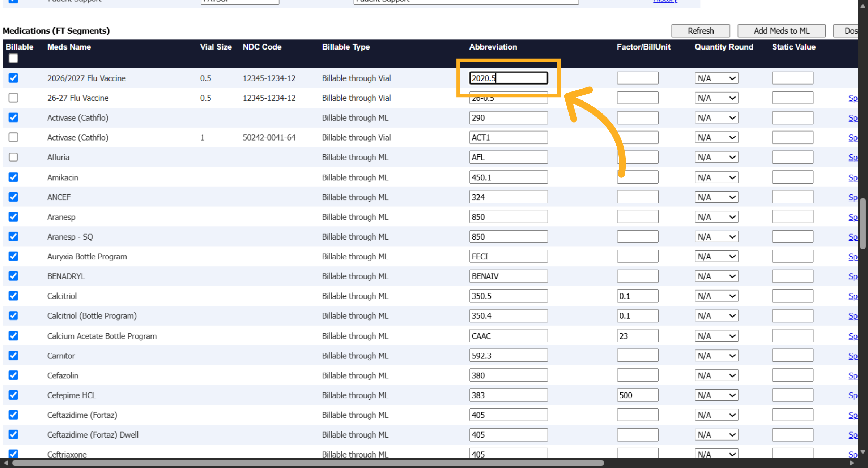Click Factor/BillUnit field for Calcium Acetate Bottle Program
The image size is (868, 468).
tap(638, 336)
